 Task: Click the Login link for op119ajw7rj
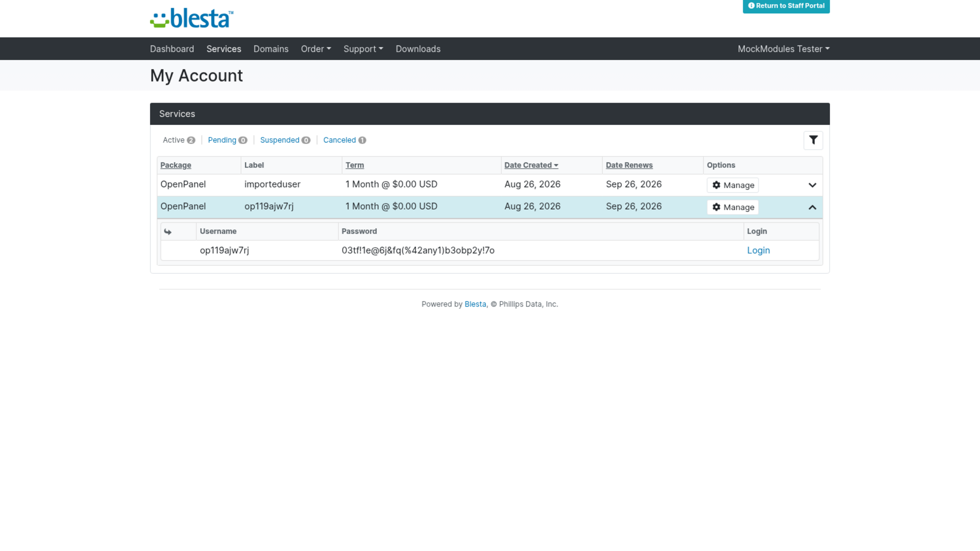point(758,251)
